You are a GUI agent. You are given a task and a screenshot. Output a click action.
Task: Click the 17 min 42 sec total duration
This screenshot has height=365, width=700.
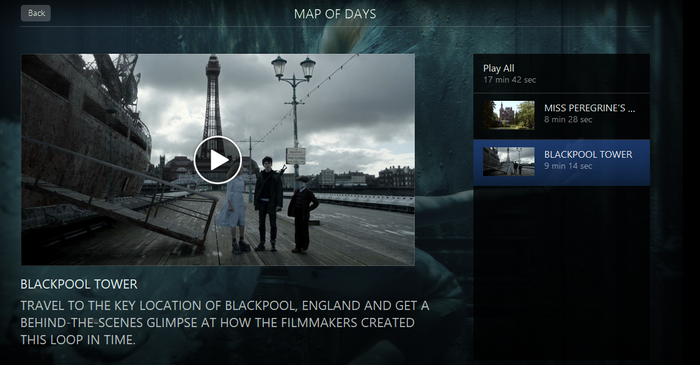[509, 80]
